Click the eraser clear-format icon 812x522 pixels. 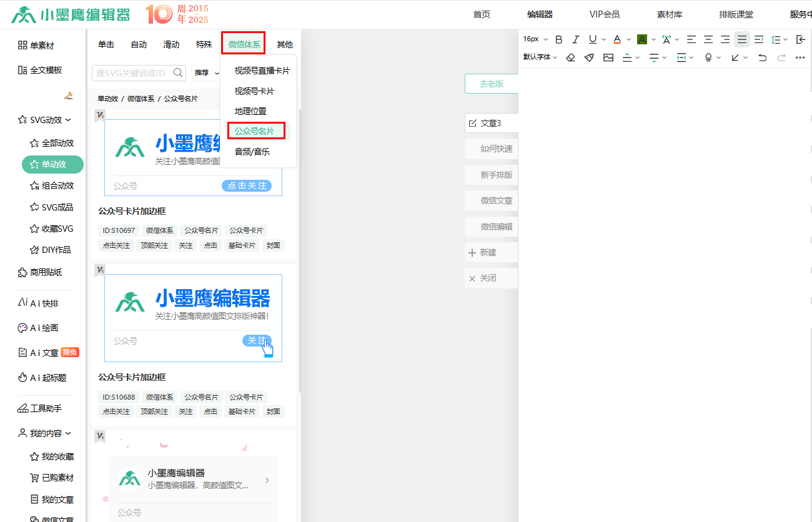click(x=570, y=57)
